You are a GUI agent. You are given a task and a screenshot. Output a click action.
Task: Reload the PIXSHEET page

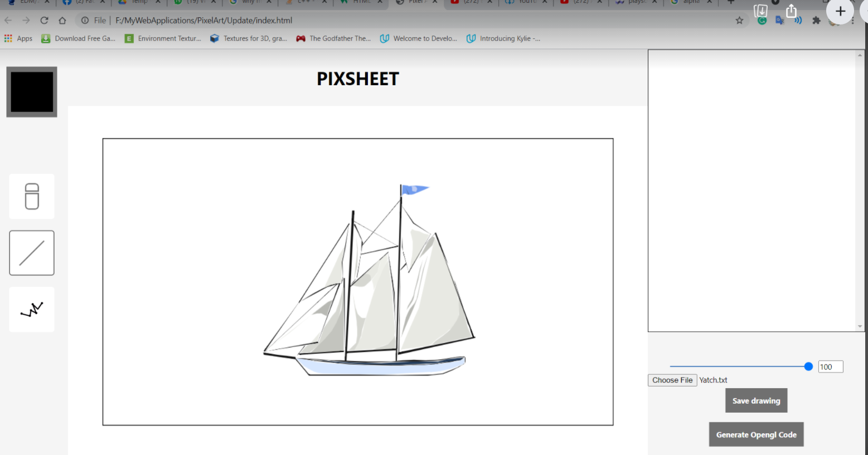[44, 20]
